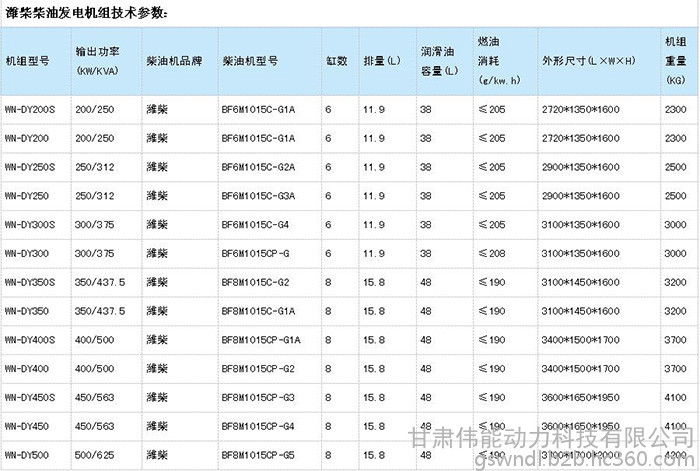Select engine model BF8M1015CP-G3
700x471 pixels.
[x=258, y=397]
